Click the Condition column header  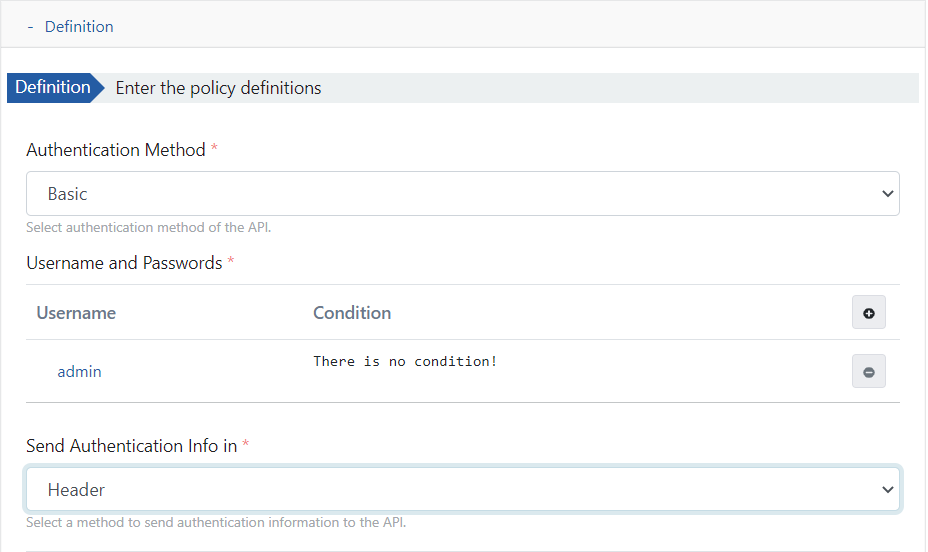(352, 313)
